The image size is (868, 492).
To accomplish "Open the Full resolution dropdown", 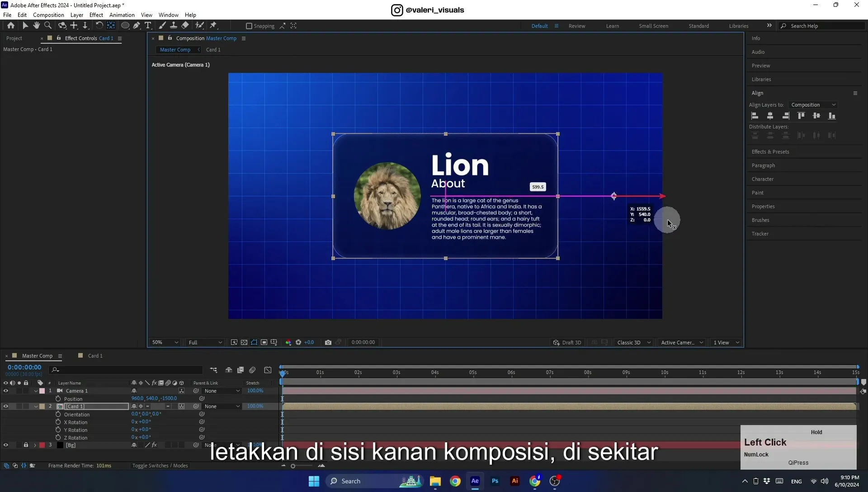I will coord(205,342).
